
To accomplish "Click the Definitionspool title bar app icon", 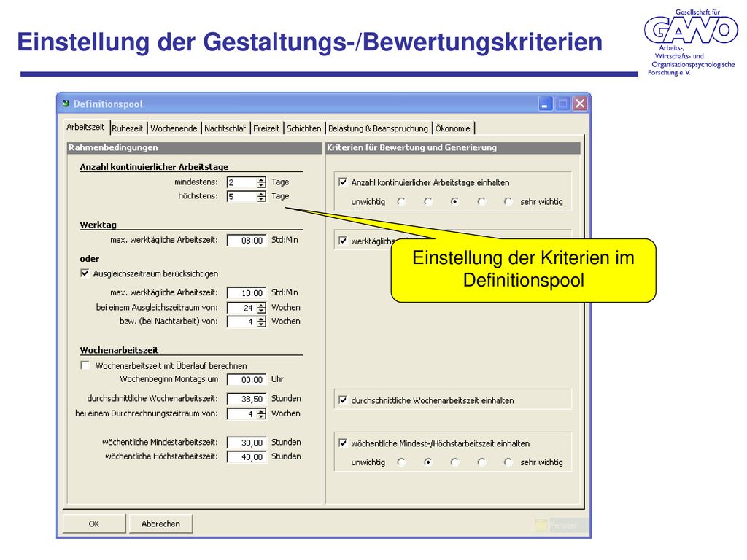I will click(x=66, y=104).
